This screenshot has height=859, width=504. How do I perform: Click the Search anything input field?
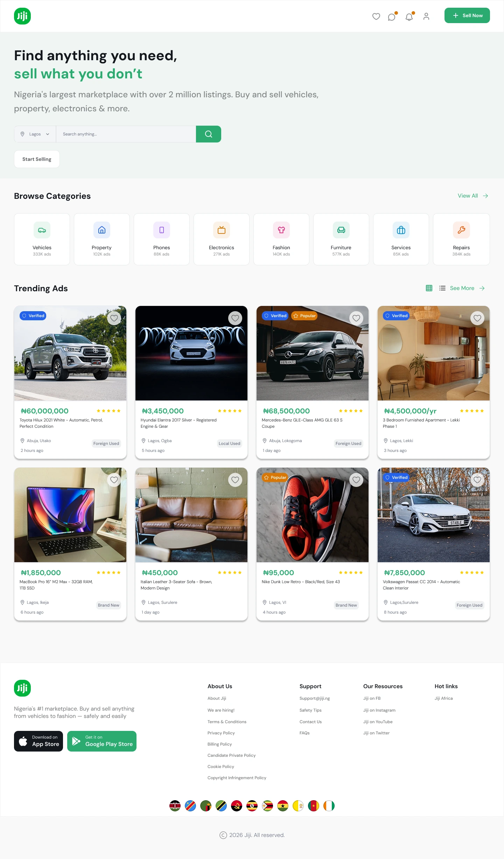click(x=126, y=134)
